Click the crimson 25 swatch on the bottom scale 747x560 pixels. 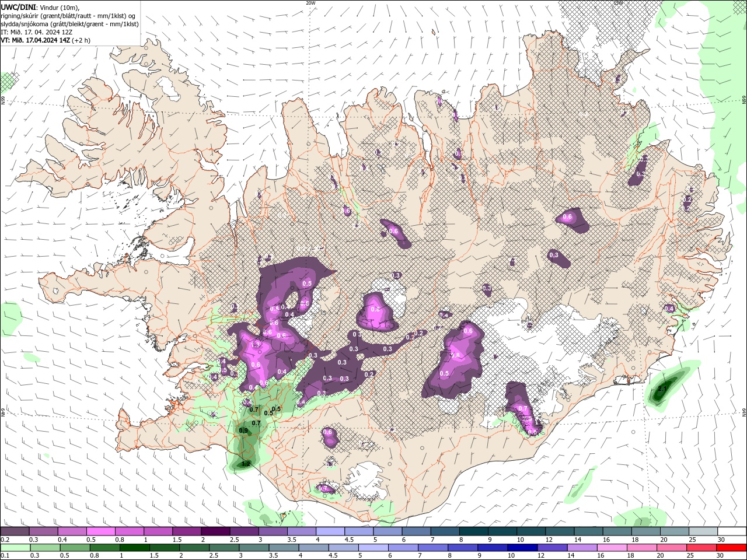point(701,548)
